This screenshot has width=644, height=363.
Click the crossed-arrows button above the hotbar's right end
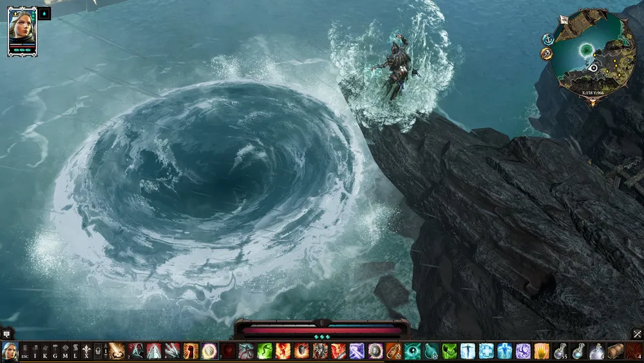coord(637,334)
